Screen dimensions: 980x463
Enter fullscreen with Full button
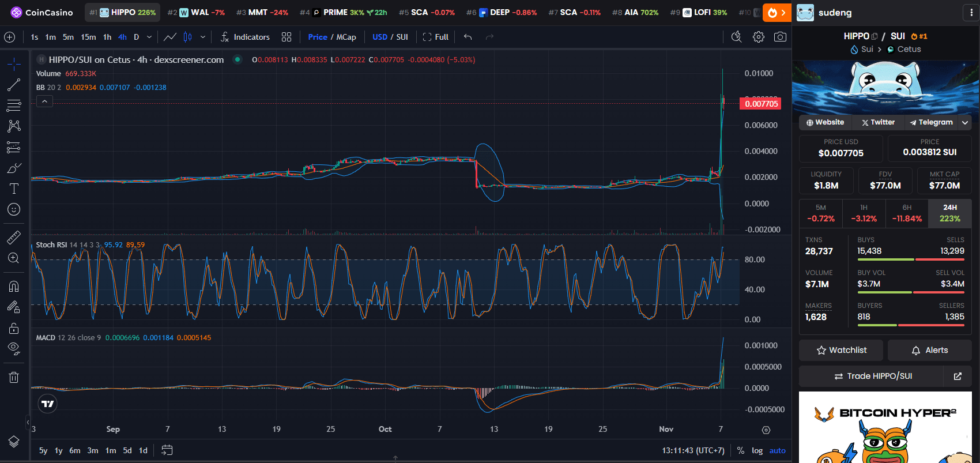[436, 37]
